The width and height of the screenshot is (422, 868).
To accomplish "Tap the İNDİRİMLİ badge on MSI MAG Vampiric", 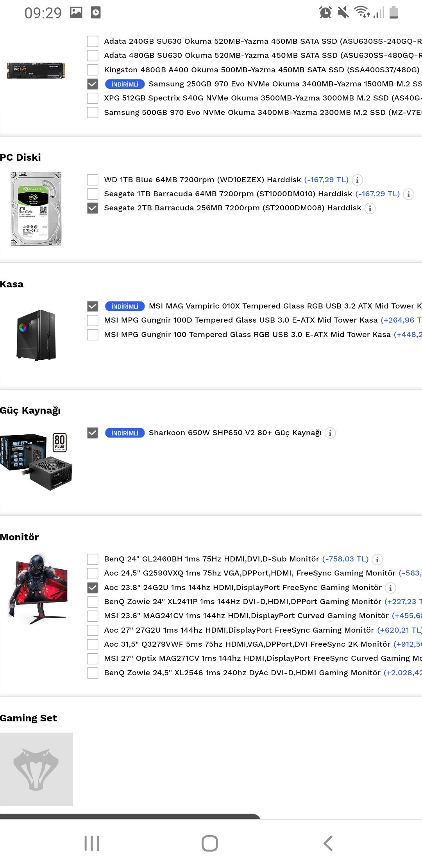I will point(125,306).
